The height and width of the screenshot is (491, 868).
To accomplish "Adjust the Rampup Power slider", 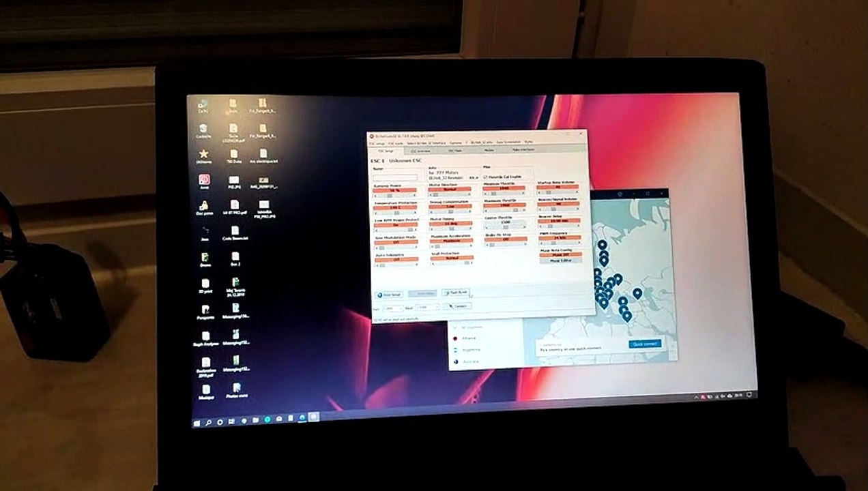I will 395,195.
